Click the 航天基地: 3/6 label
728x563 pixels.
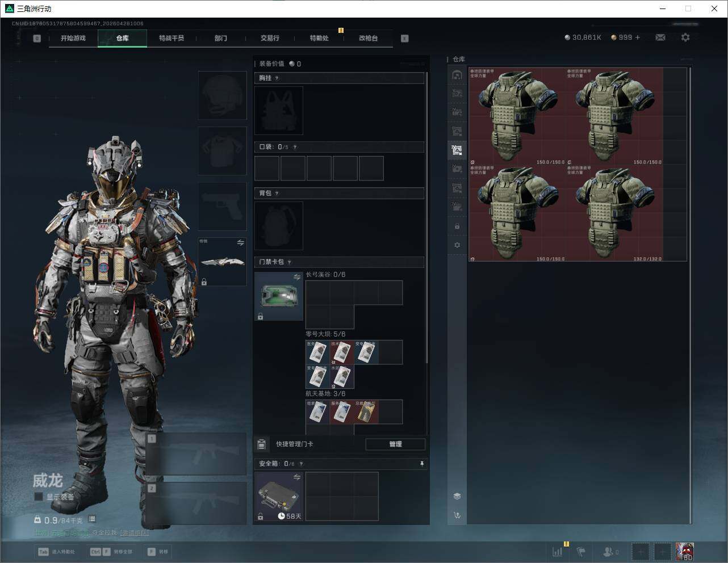point(325,394)
